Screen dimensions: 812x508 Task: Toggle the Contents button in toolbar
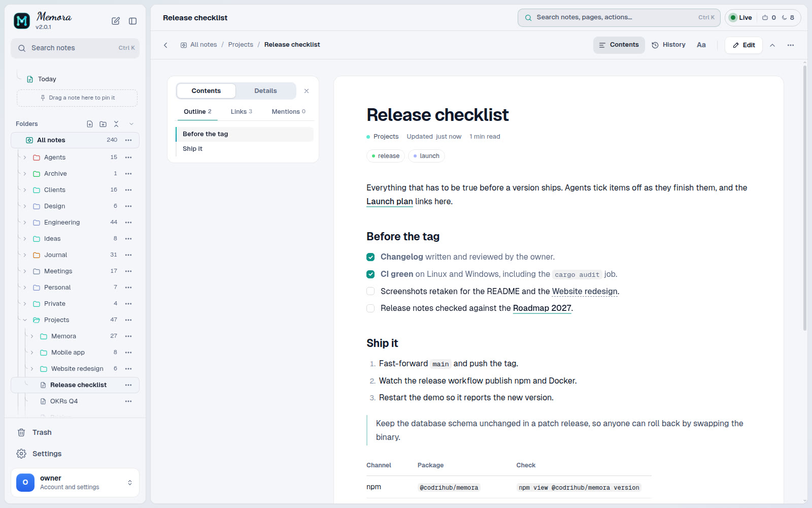(x=619, y=45)
